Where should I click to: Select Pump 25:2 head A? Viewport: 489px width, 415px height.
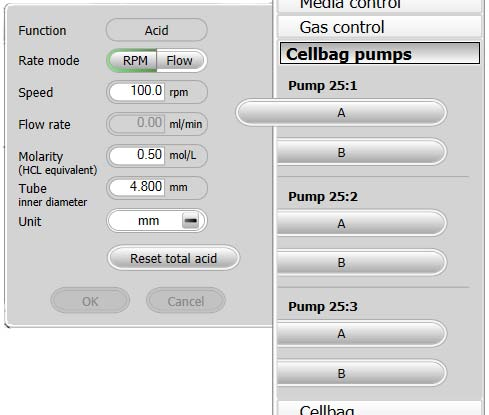click(x=361, y=223)
